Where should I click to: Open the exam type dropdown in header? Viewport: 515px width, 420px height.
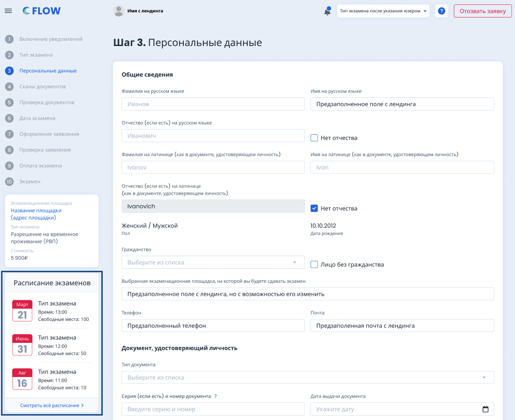pos(383,11)
